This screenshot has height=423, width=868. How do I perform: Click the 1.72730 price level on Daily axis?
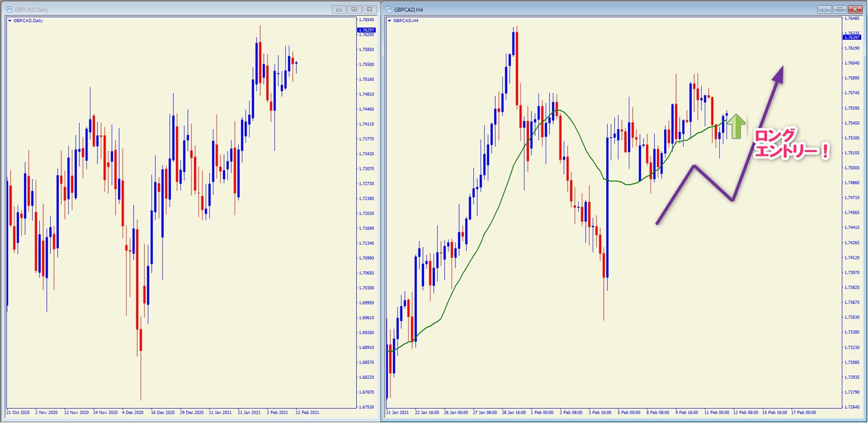coord(367,184)
